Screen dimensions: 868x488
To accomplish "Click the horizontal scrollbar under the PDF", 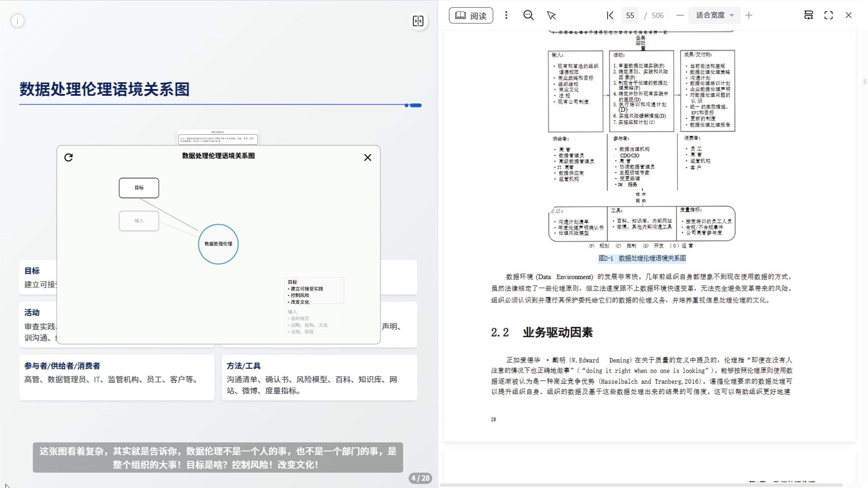I will pos(641,485).
